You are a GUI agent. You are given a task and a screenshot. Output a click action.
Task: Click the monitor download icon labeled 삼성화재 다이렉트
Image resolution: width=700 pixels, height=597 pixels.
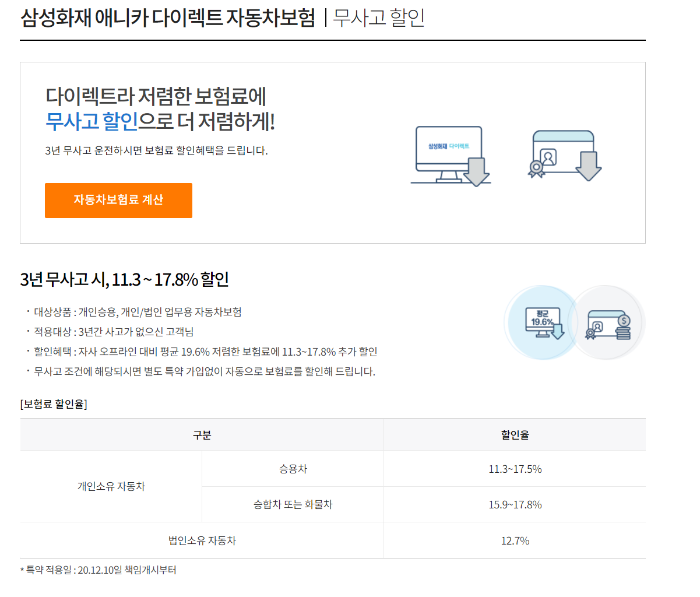[x=451, y=156]
